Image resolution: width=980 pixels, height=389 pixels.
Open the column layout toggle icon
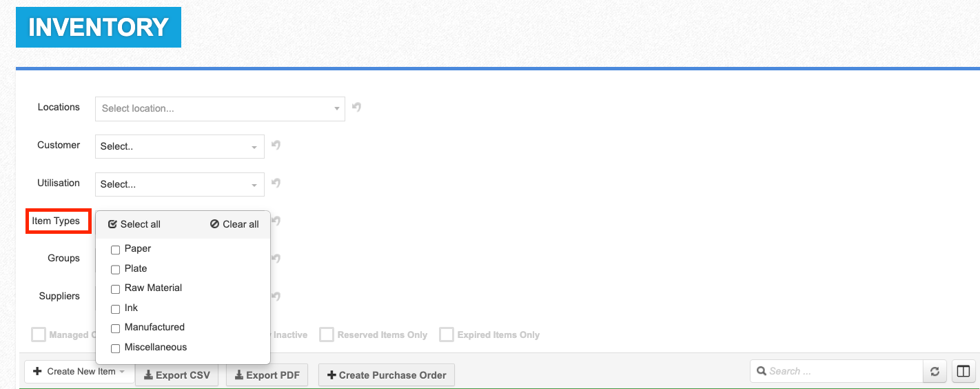point(962,371)
